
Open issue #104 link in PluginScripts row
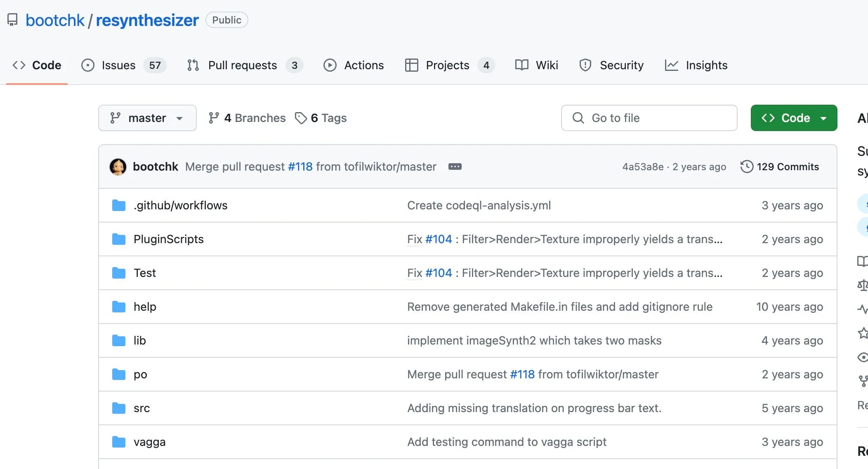tap(439, 239)
